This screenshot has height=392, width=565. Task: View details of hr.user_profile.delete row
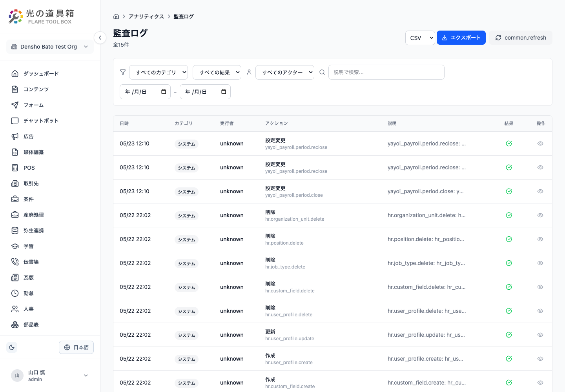pyautogui.click(x=540, y=311)
